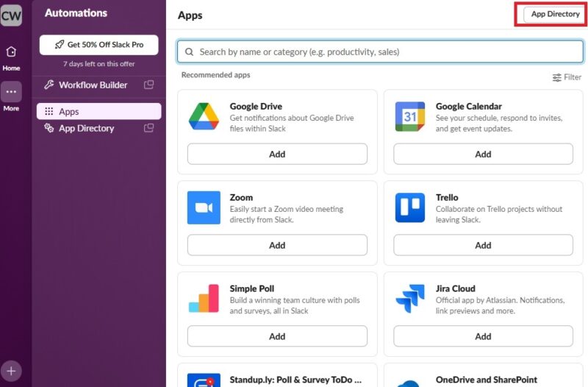Click the Google Calendar app logo
This screenshot has height=387, width=588.
click(410, 117)
